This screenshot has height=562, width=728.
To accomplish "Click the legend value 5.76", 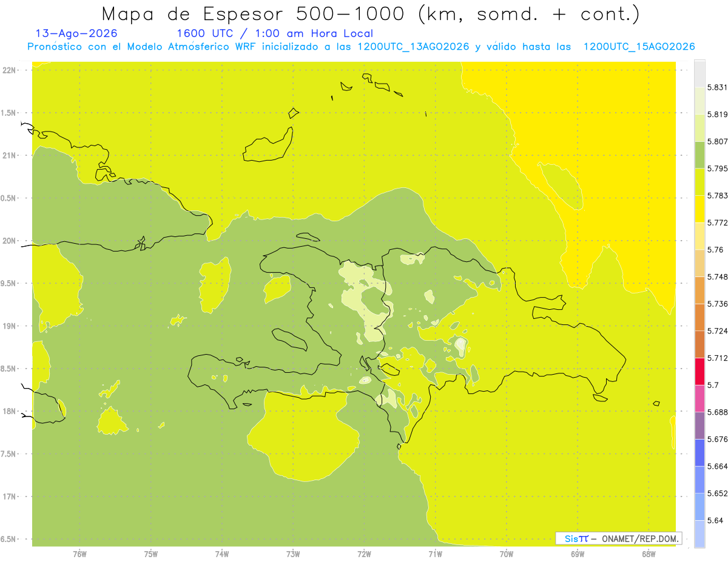I will [x=715, y=249].
